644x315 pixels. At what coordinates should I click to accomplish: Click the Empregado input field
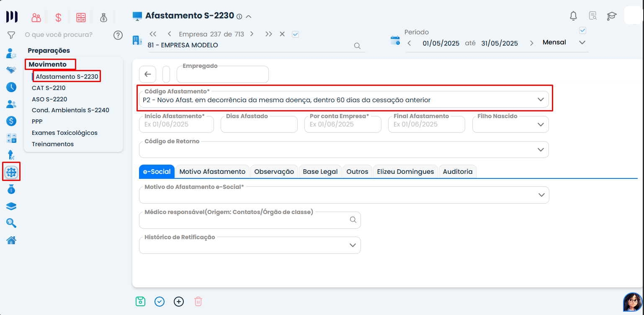point(223,74)
